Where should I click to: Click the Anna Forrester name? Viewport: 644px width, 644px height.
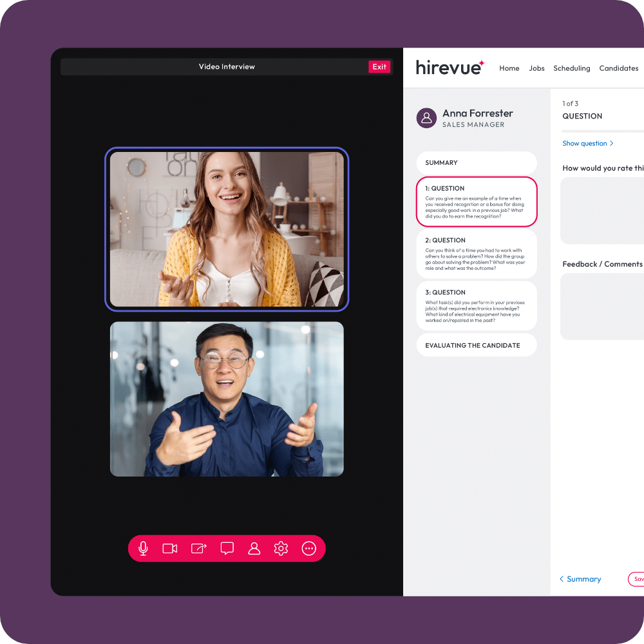(478, 113)
